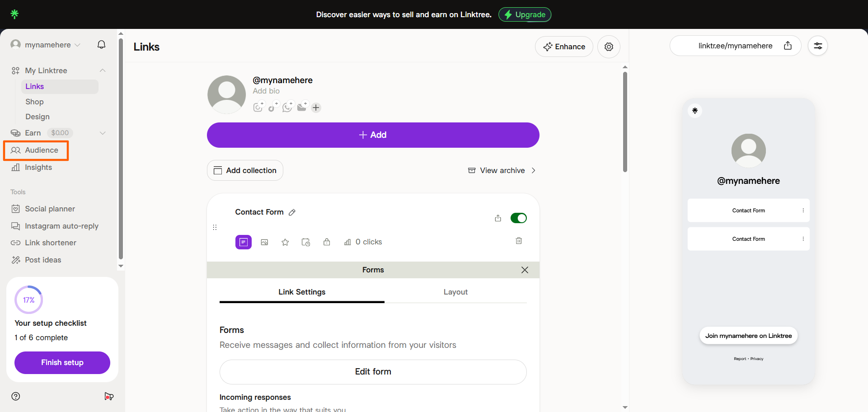868x412 pixels.
Task: Click $0.00 earnings badge
Action: pyautogui.click(x=60, y=133)
